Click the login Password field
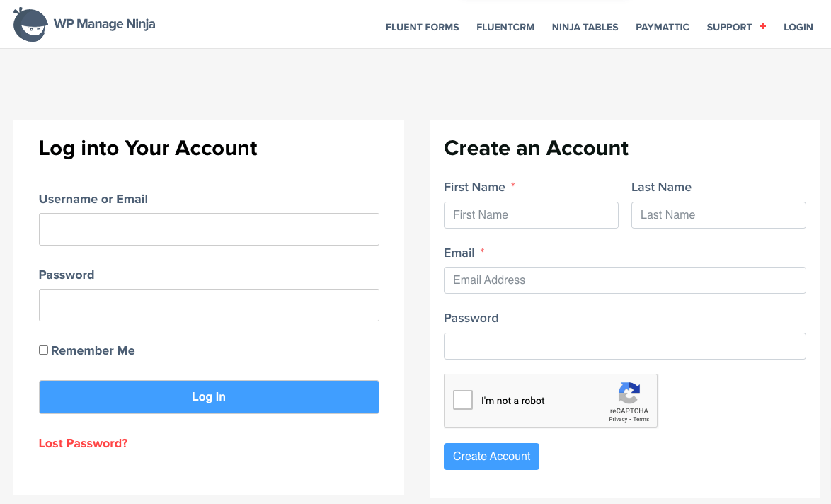Image resolution: width=831 pixels, height=504 pixels. point(209,305)
